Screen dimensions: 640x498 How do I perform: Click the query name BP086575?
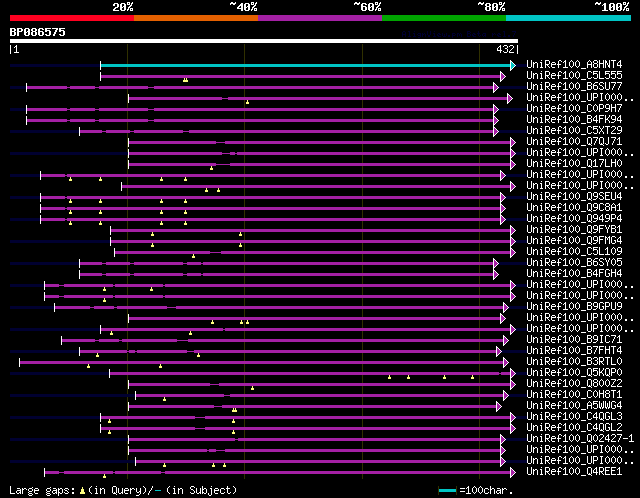(x=38, y=32)
